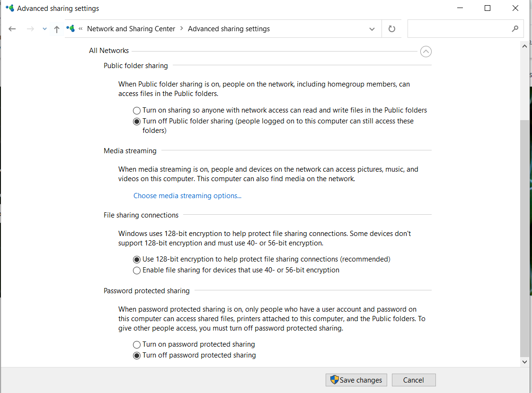Open the recent locations dropdown arrow

point(44,29)
